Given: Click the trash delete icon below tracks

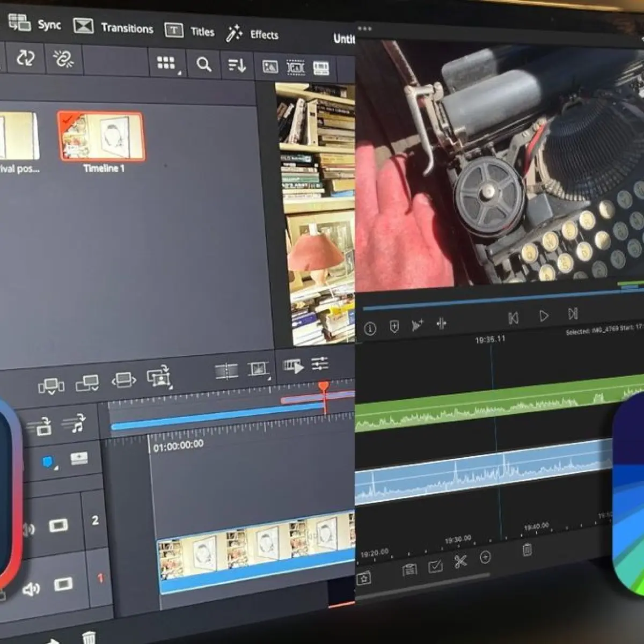Looking at the screenshot, I should pyautogui.click(x=89, y=638).
